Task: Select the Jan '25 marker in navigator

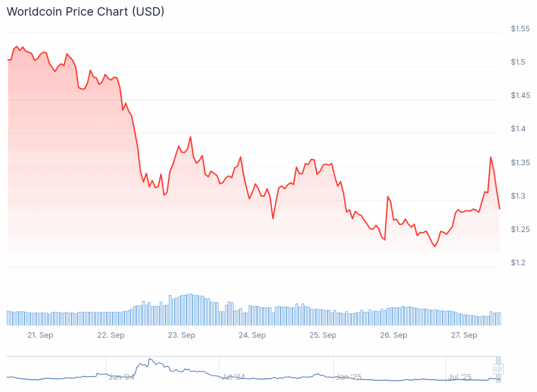Action: coord(349,376)
